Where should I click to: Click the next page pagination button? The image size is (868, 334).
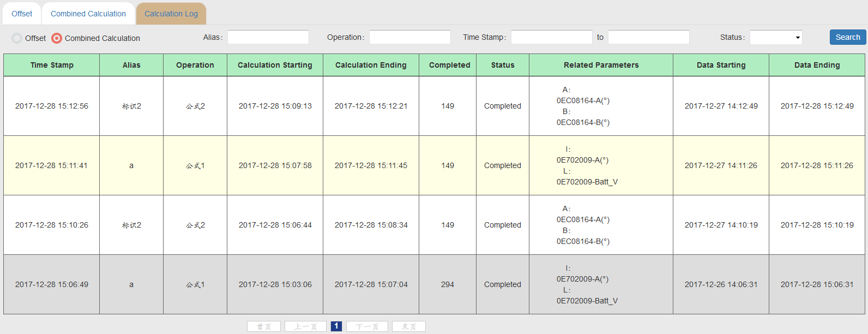(367, 326)
